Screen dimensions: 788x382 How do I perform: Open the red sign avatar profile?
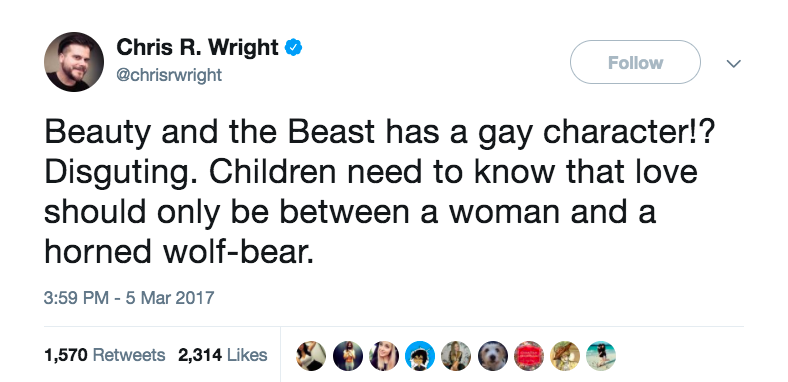529,356
